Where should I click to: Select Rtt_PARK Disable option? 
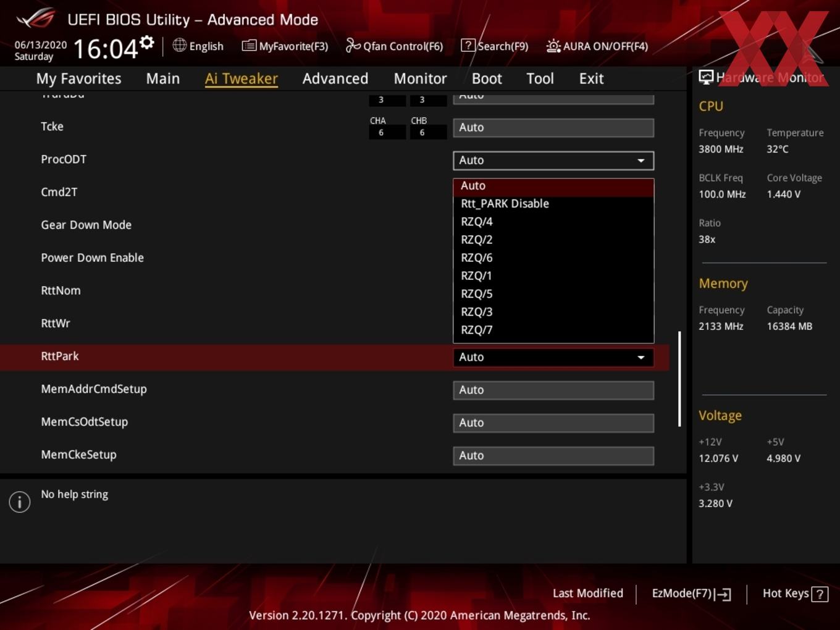tap(553, 204)
